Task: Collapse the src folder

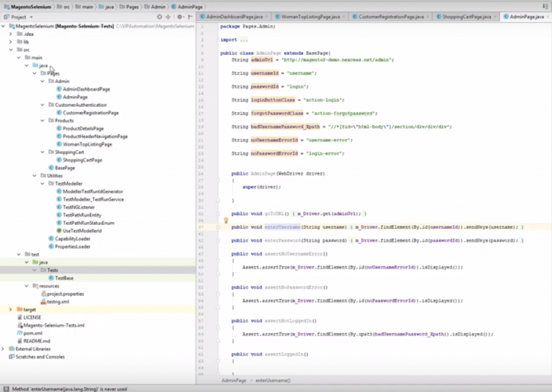Action: pos(11,50)
